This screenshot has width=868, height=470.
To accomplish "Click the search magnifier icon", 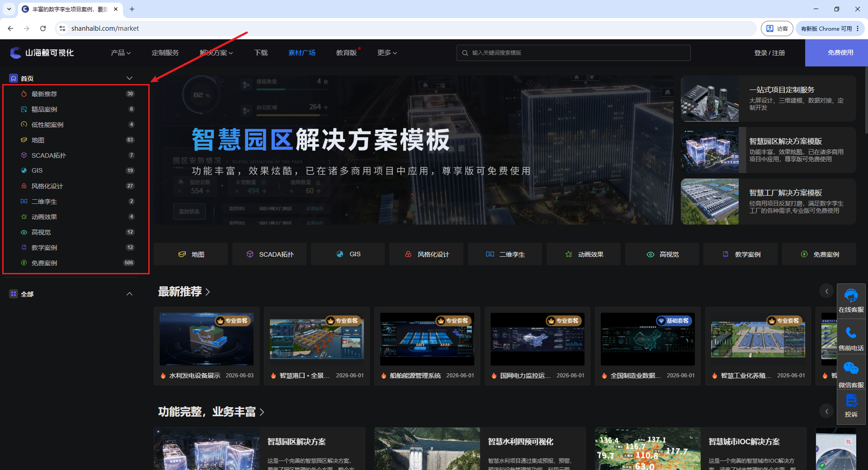I will click(465, 53).
